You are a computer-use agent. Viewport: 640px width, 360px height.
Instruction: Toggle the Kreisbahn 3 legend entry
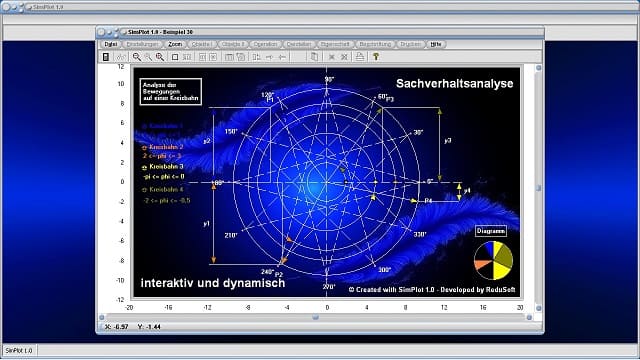click(162, 167)
